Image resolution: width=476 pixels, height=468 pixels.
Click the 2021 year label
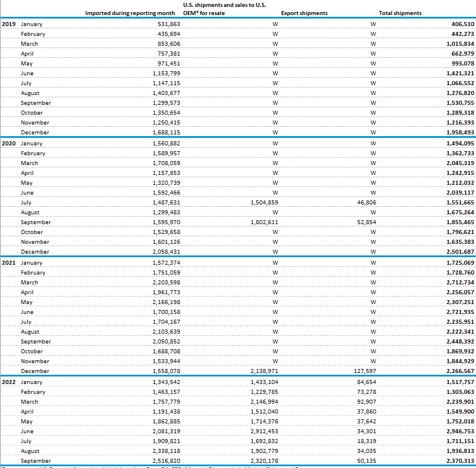coord(9,263)
